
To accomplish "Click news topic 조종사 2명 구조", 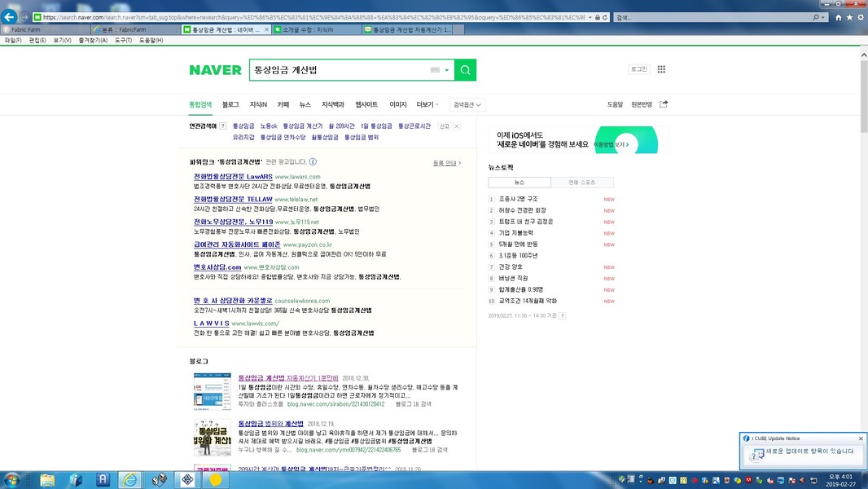I will [x=518, y=199].
